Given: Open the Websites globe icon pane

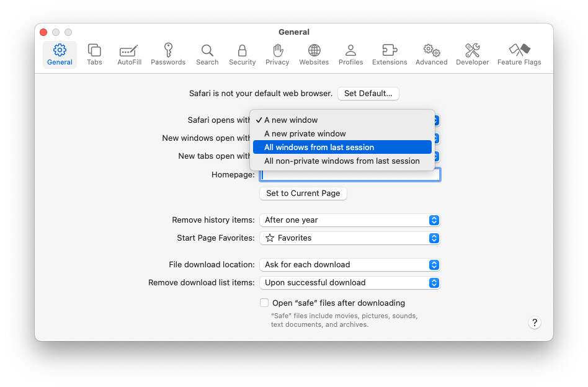Looking at the screenshot, I should [314, 55].
